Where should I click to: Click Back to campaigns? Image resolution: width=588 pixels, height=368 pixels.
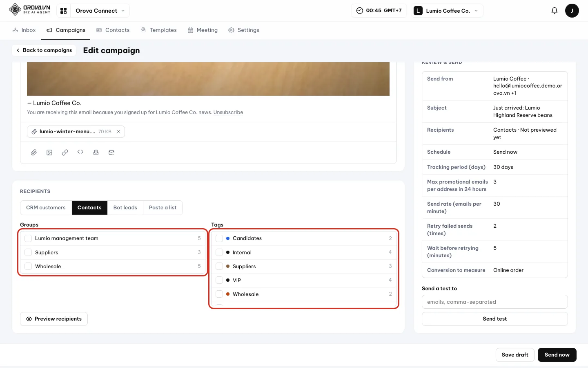tap(44, 50)
